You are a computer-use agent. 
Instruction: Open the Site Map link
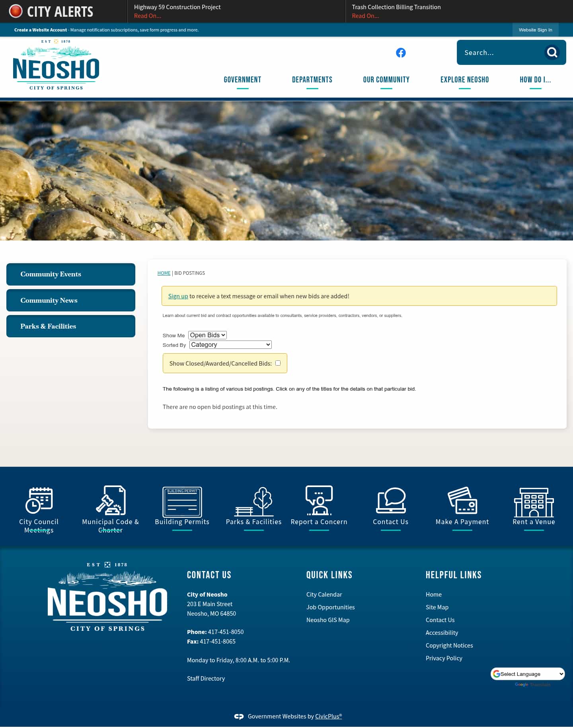(437, 607)
